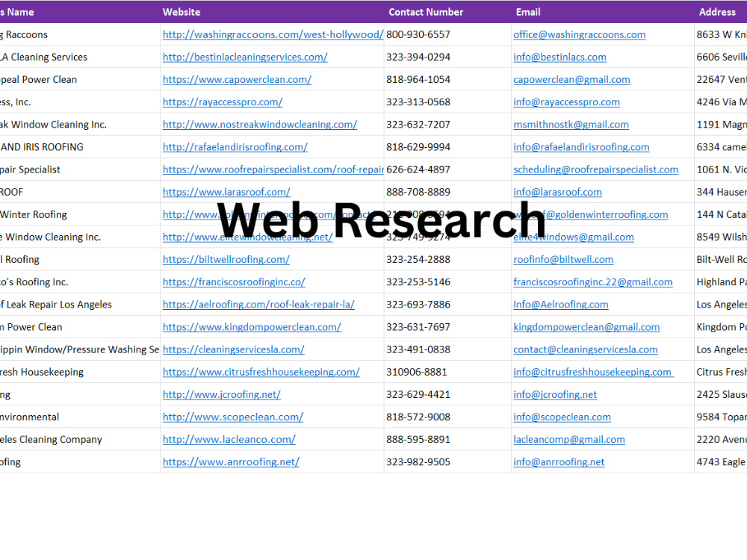Screen dimensions: 747x560
Task: Open the lacleanco.com website link
Action: click(x=229, y=440)
